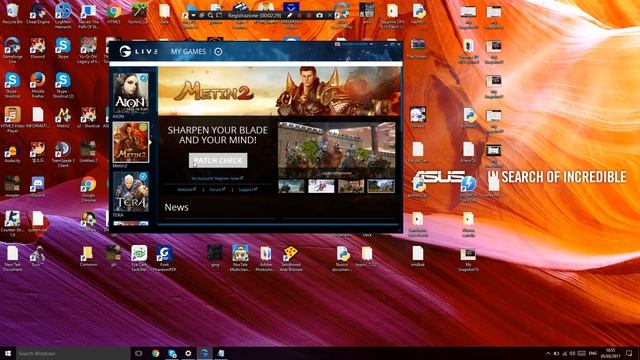Open the Website link under Patch Check
This screenshot has width=640, height=360.
(187, 190)
